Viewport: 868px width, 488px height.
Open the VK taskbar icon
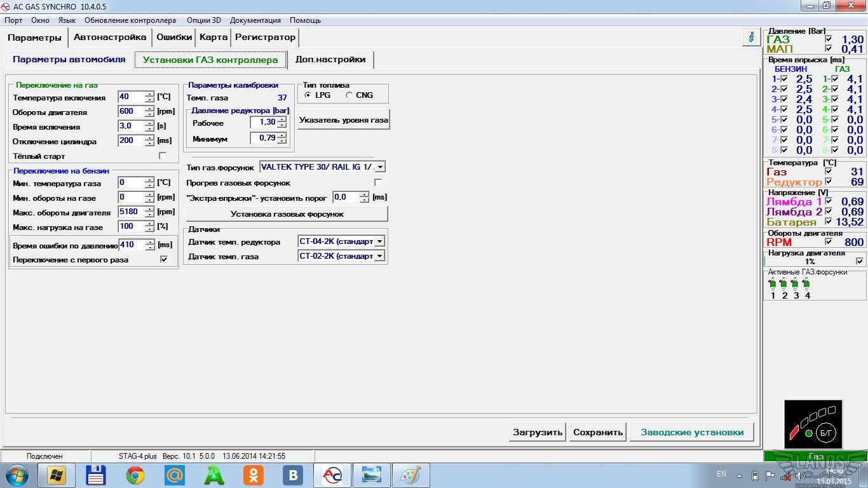[x=293, y=475]
